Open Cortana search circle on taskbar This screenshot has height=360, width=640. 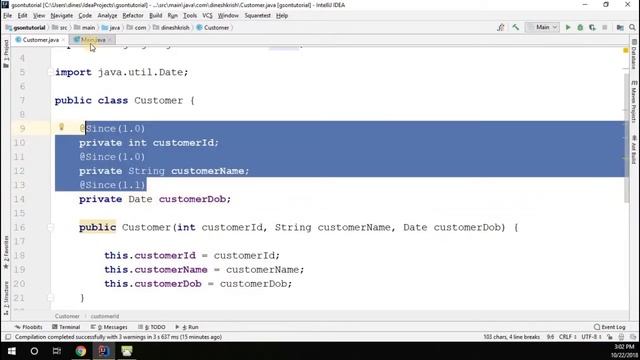pos(34,351)
